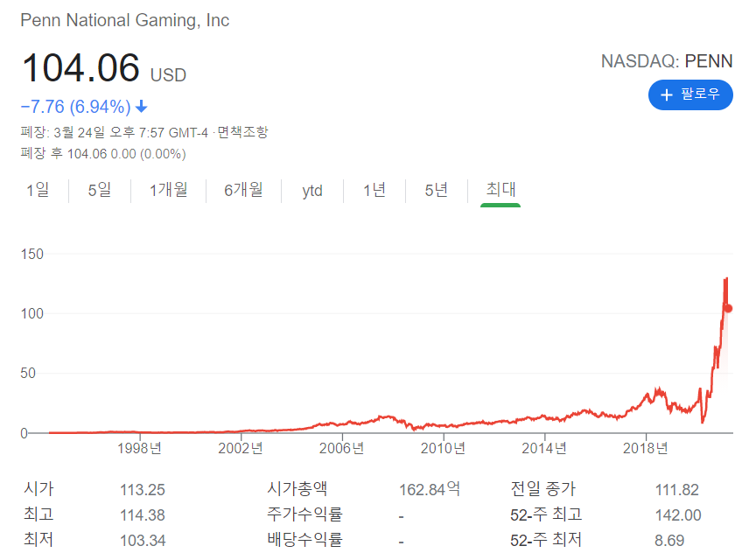Select the 최대 range tab
Image resolution: width=749 pixels, height=560 pixels.
pos(500,190)
